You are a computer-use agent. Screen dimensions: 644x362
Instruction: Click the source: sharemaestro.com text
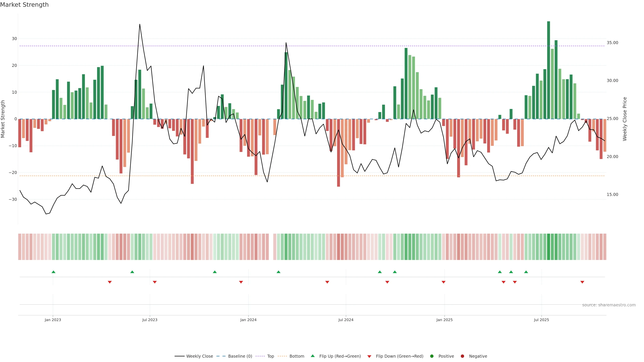pyautogui.click(x=609, y=305)
